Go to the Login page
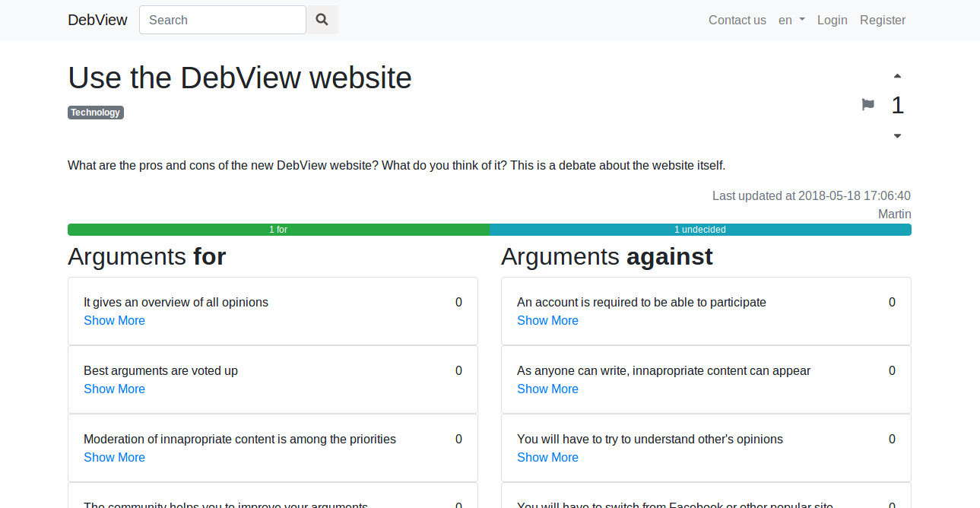 [832, 20]
